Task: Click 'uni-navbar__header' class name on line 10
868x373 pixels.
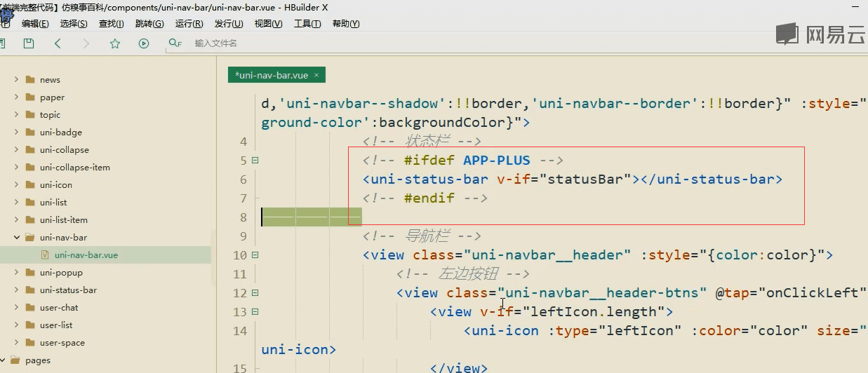Action: click(547, 255)
